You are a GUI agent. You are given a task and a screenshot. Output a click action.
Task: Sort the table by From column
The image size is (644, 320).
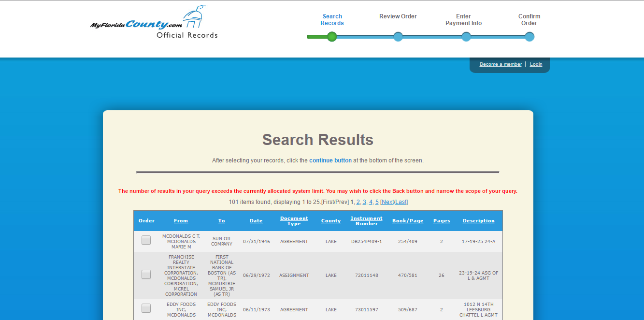(181, 221)
